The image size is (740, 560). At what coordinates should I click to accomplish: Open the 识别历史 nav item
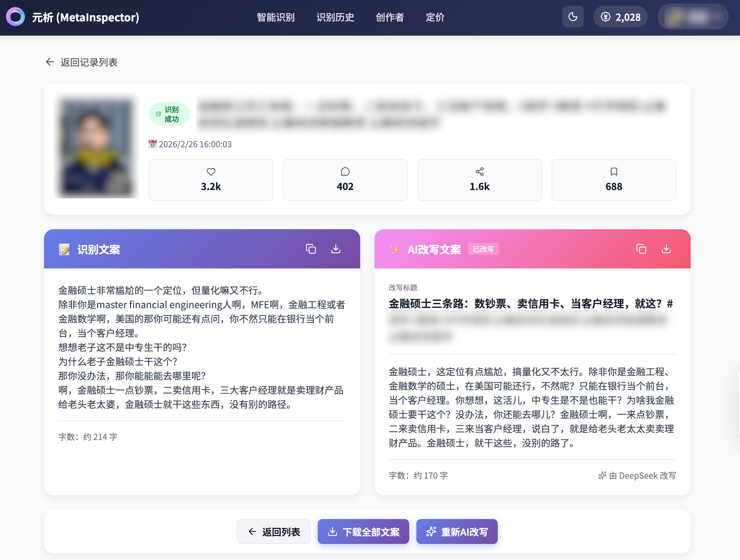[335, 17]
